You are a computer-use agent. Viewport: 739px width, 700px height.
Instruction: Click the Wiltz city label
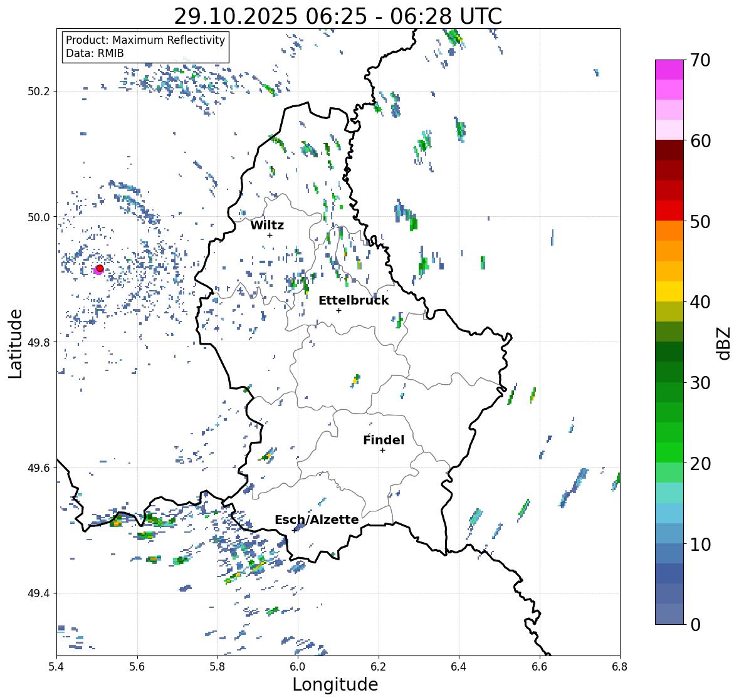[x=267, y=225]
